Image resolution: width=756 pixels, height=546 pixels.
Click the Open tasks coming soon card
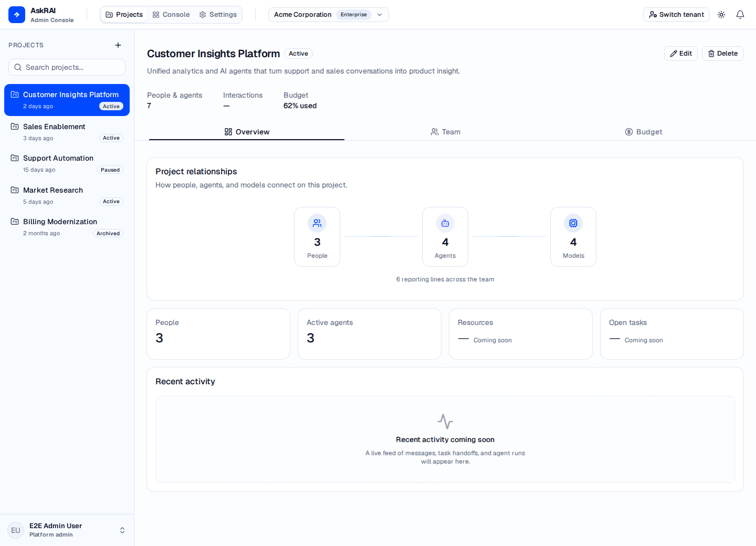click(672, 334)
